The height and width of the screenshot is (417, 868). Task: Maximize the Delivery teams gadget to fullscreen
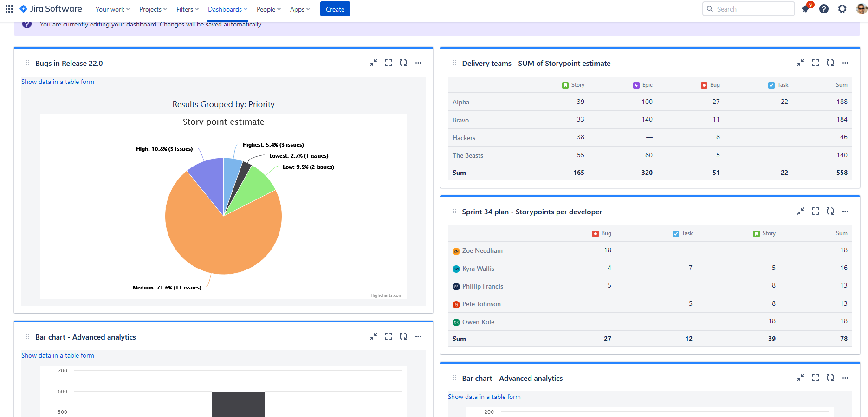coord(816,63)
